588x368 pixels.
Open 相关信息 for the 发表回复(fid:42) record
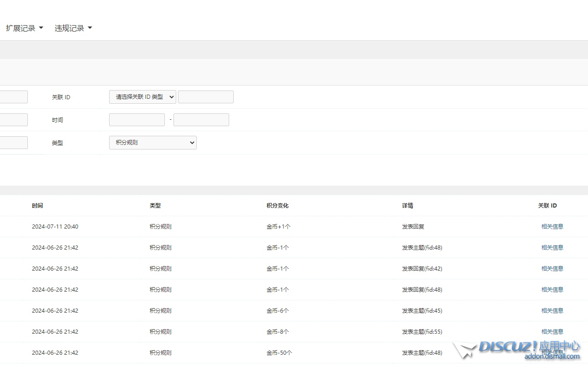pyautogui.click(x=552, y=269)
